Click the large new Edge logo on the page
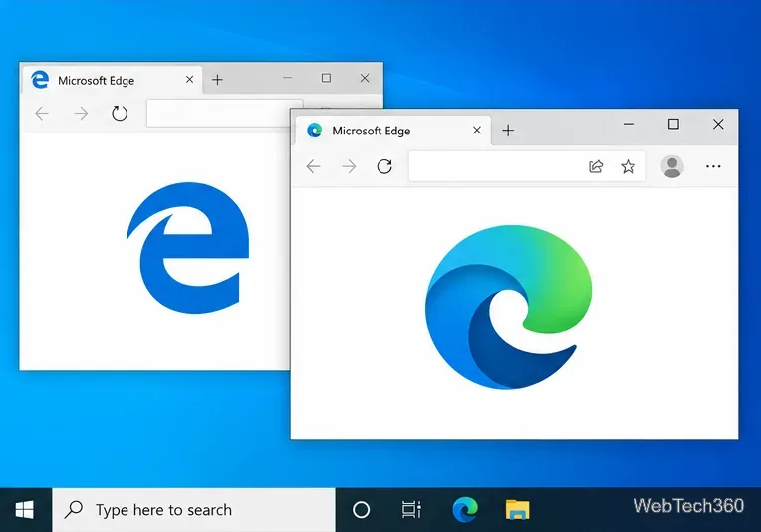 pos(509,307)
